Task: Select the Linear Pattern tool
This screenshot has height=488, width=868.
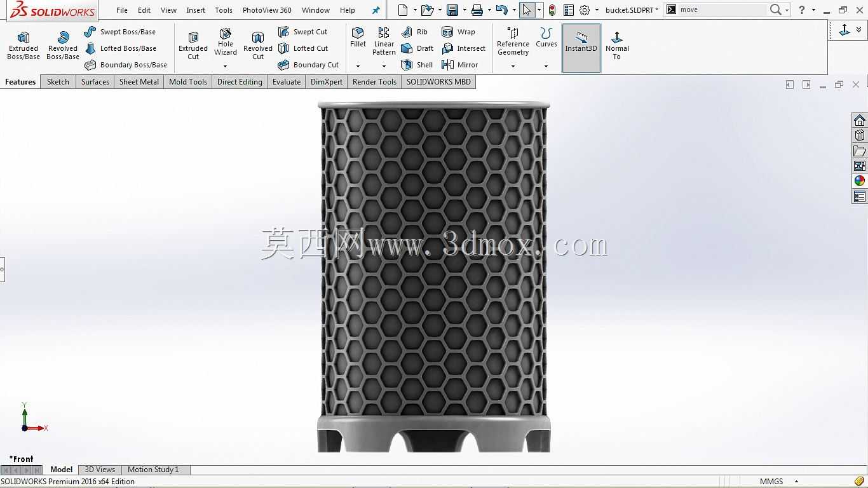Action: click(384, 41)
